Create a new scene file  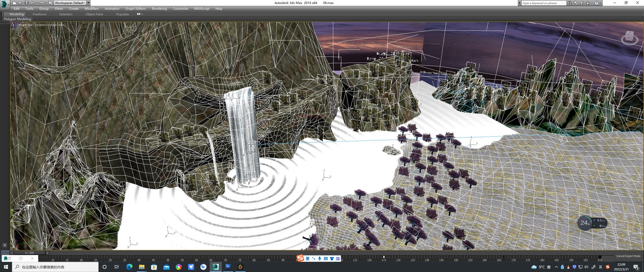tap(14, 3)
